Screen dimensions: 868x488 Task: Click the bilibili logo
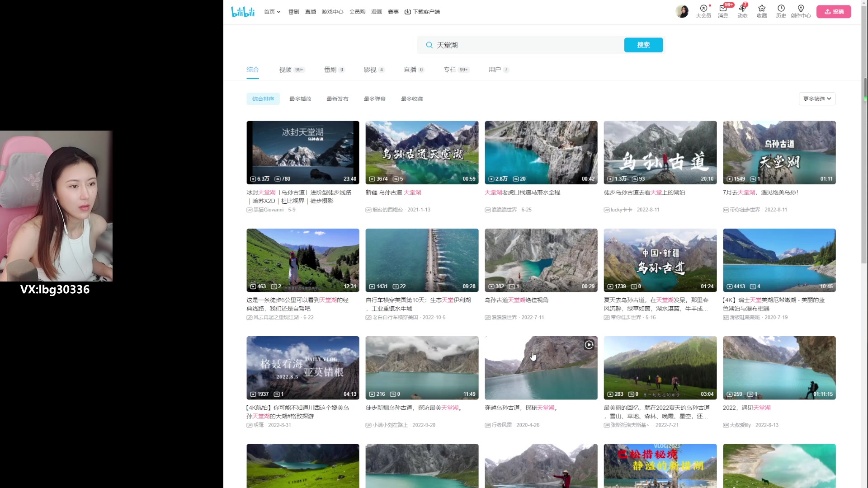pos(243,12)
